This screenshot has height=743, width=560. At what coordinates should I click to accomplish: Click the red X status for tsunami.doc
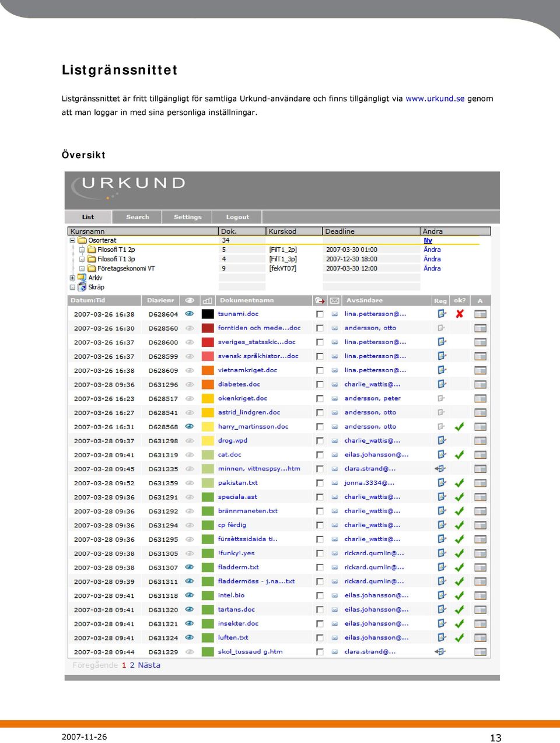[x=460, y=314]
